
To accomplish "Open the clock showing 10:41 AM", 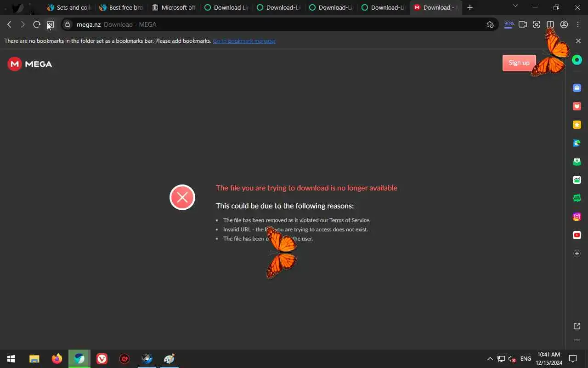I will tap(549, 359).
